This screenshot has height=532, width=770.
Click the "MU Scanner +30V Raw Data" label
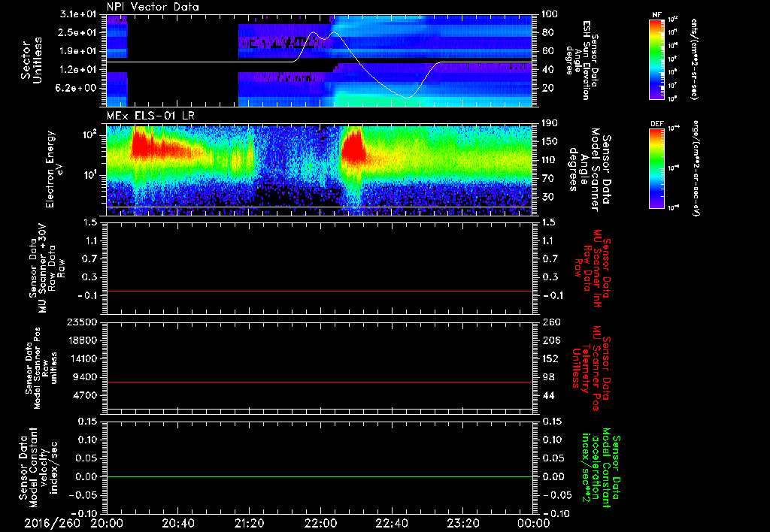point(47,268)
